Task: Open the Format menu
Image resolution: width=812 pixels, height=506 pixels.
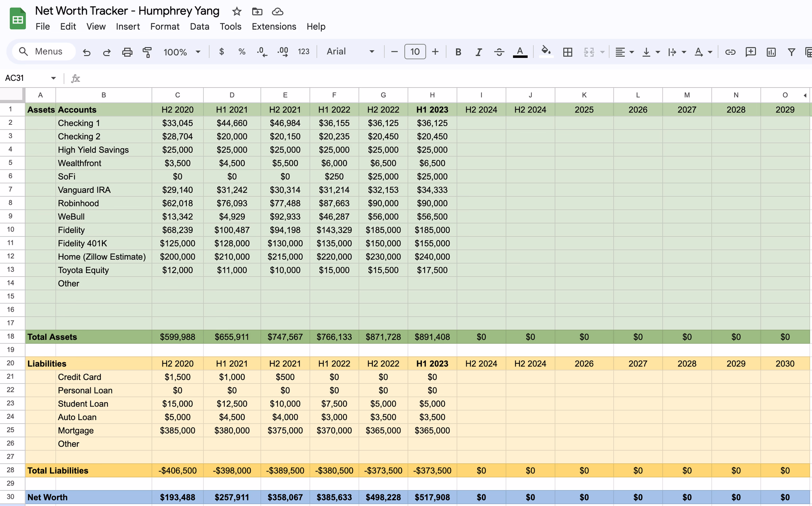Action: (x=165, y=27)
